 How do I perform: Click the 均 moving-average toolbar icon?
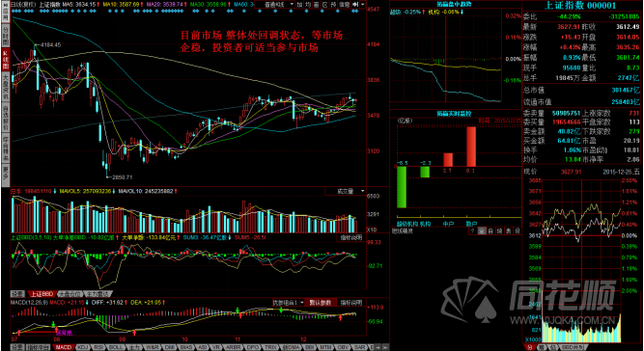click(x=308, y=5)
